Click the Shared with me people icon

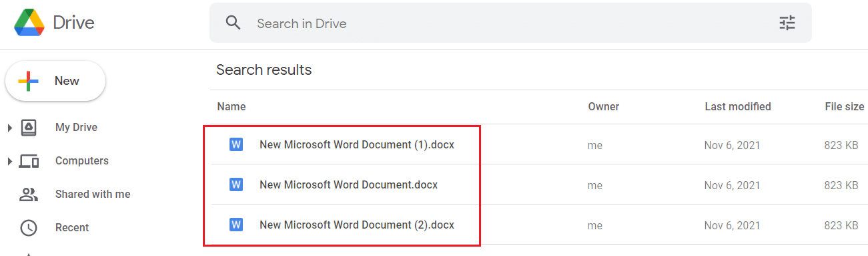click(29, 195)
